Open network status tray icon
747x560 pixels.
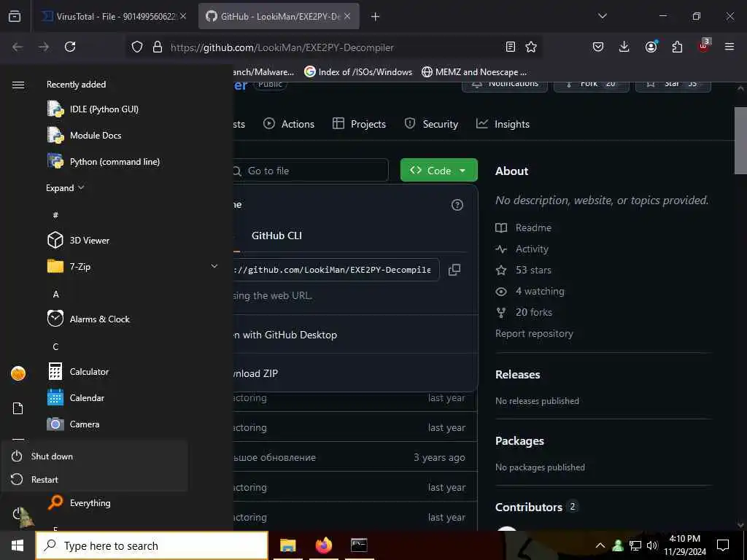pos(635,545)
